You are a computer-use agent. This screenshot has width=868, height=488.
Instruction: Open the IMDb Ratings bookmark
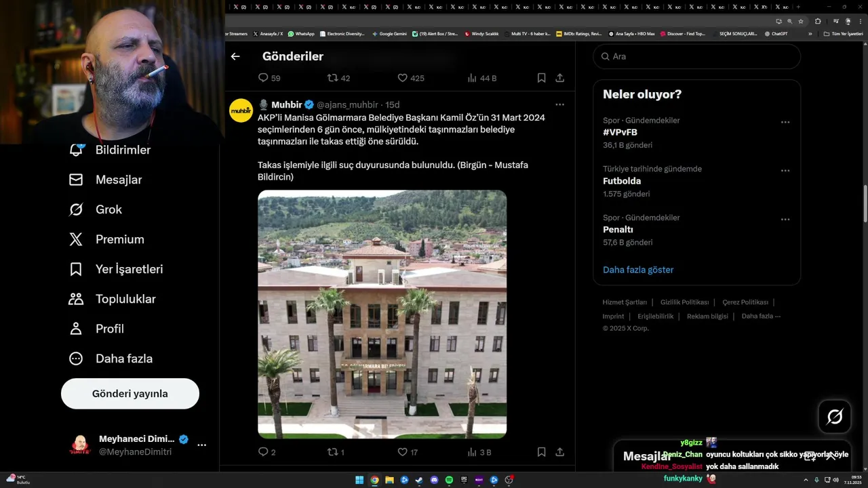coord(578,33)
